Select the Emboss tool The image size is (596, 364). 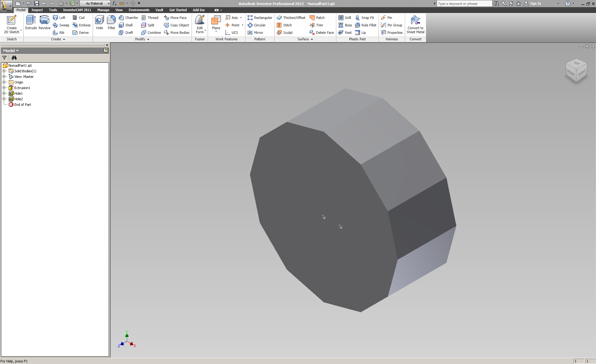[x=81, y=25]
